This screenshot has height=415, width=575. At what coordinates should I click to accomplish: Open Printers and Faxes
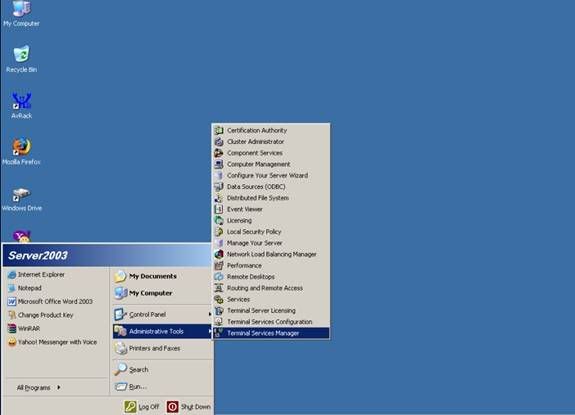(x=162, y=348)
